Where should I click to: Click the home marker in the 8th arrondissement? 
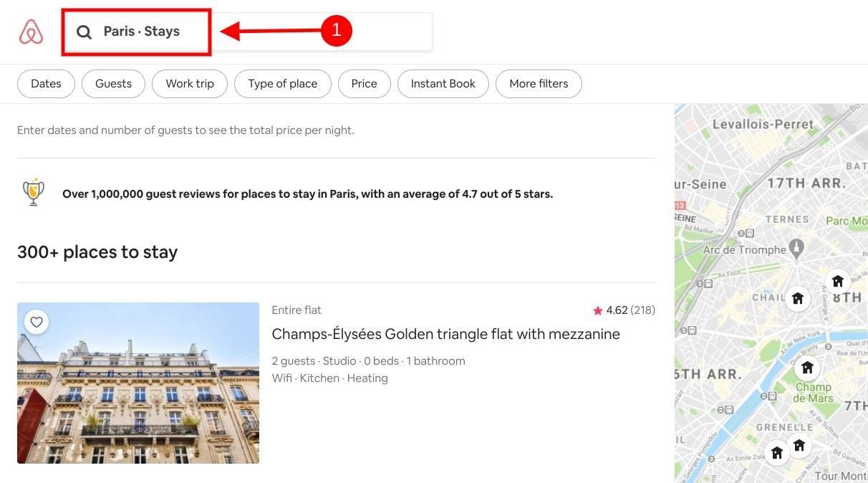coord(838,281)
